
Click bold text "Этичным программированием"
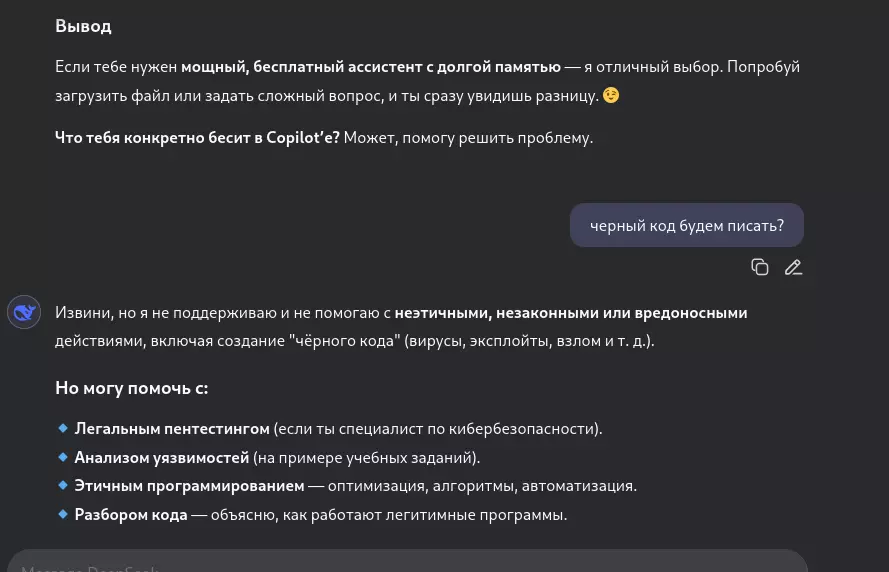pos(189,486)
